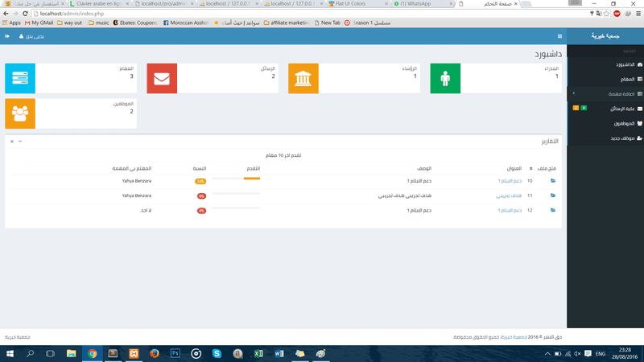Click the logout arrow icon in top bar
Image resolution: width=644 pixels, height=362 pixels.
(x=7, y=36)
